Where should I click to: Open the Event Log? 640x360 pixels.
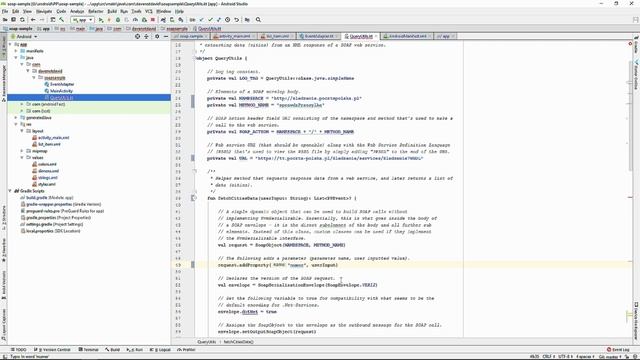[618, 350]
